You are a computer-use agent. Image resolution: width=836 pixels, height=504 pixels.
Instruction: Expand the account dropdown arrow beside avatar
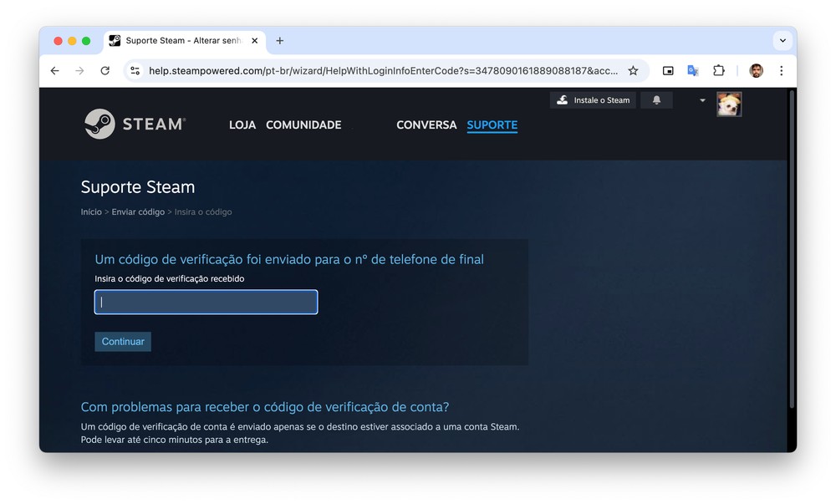(x=702, y=100)
